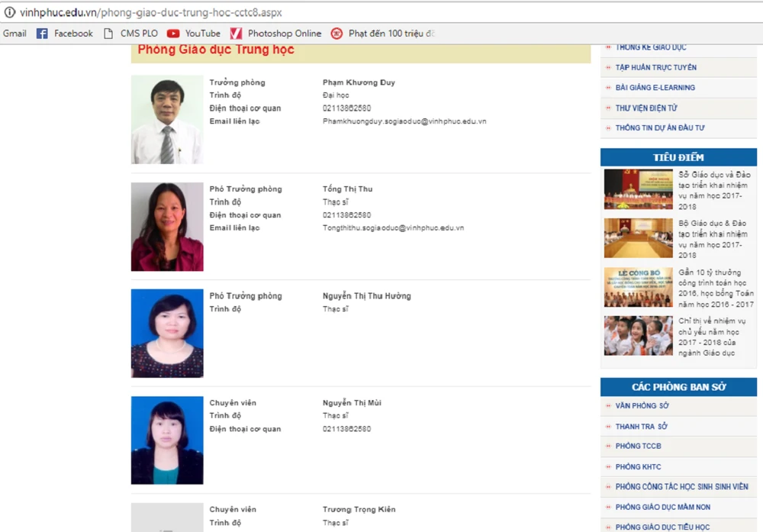The image size is (763, 532).
Task: Open Thông tin dự án đầu tư
Action: click(660, 128)
